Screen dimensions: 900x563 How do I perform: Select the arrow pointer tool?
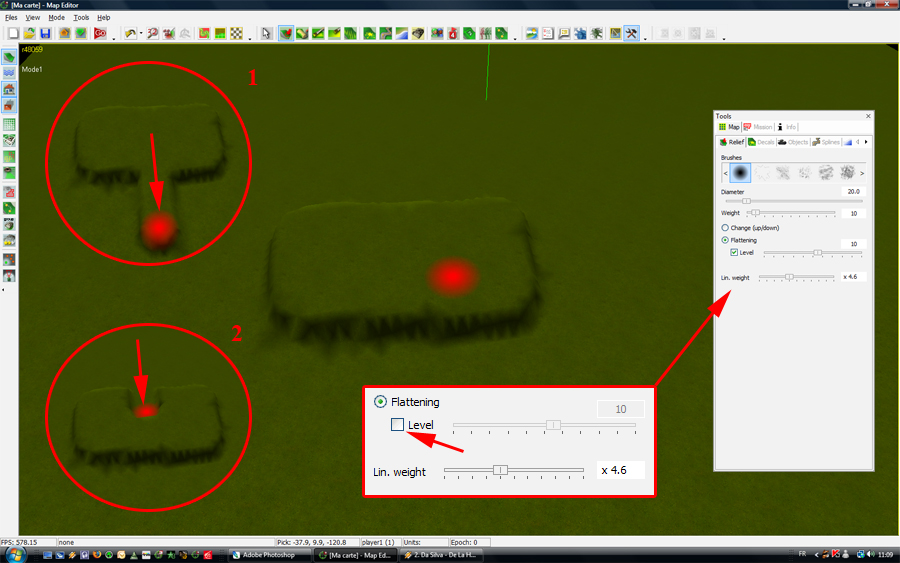266,33
